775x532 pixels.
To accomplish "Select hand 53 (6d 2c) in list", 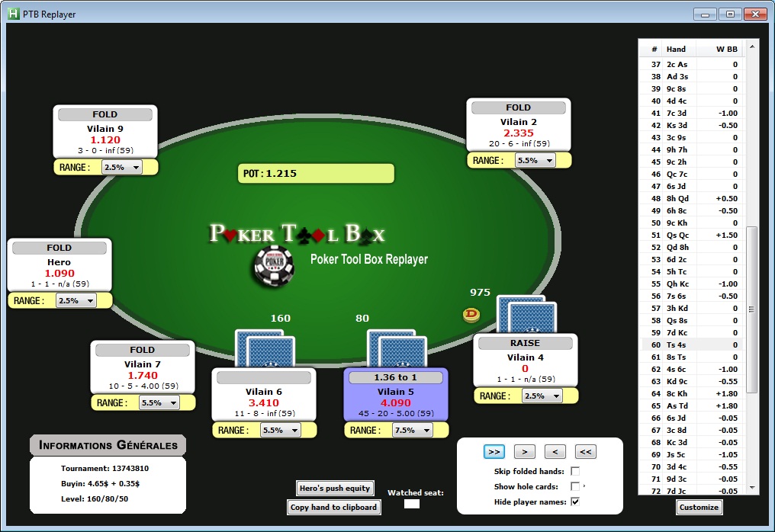I will (692, 259).
